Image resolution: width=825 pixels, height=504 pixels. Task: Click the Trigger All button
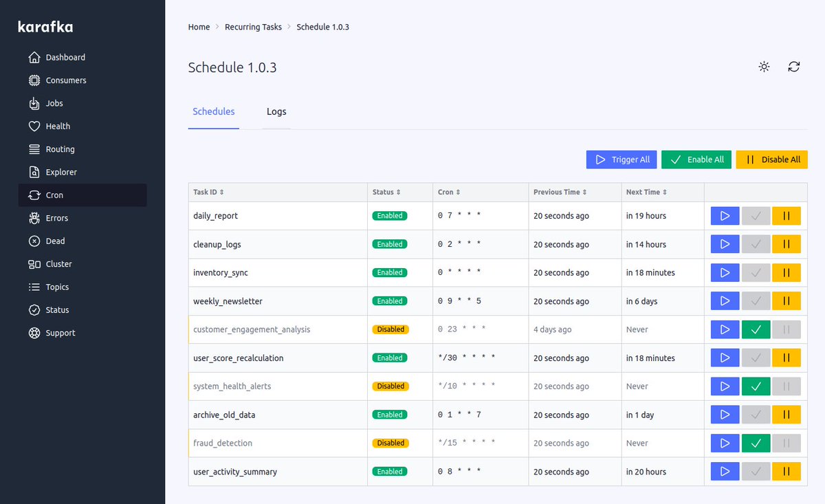621,159
